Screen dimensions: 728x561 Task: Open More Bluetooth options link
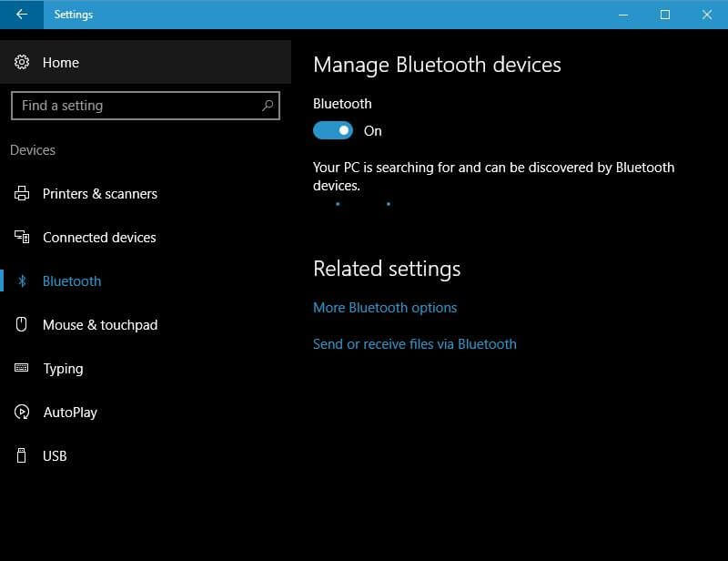tap(385, 308)
